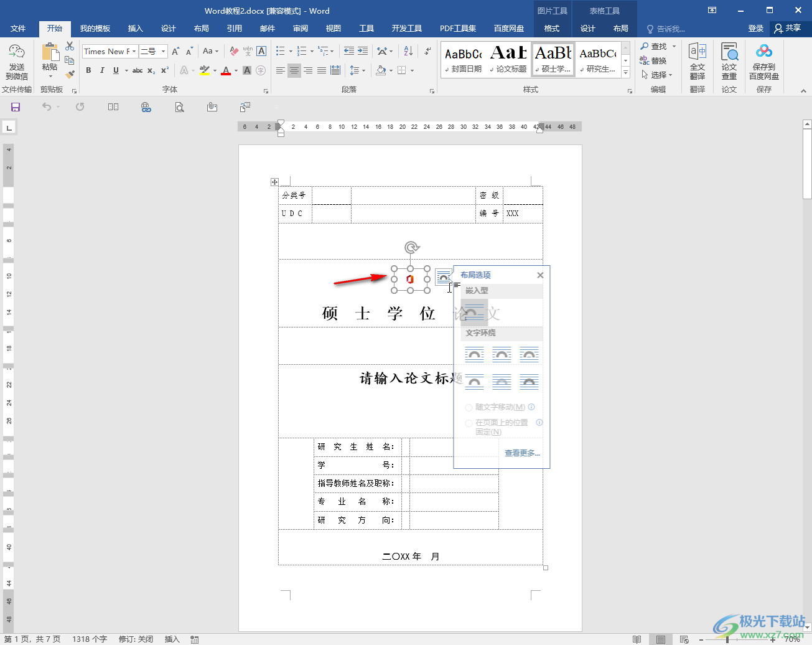
Task: Toggle align left
Action: click(281, 70)
